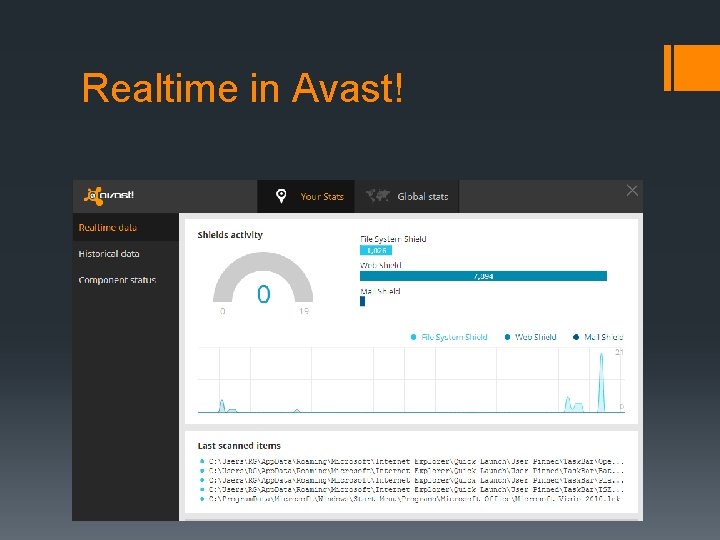
Task: Click the Mail Shield bar
Action: [x=362, y=301]
